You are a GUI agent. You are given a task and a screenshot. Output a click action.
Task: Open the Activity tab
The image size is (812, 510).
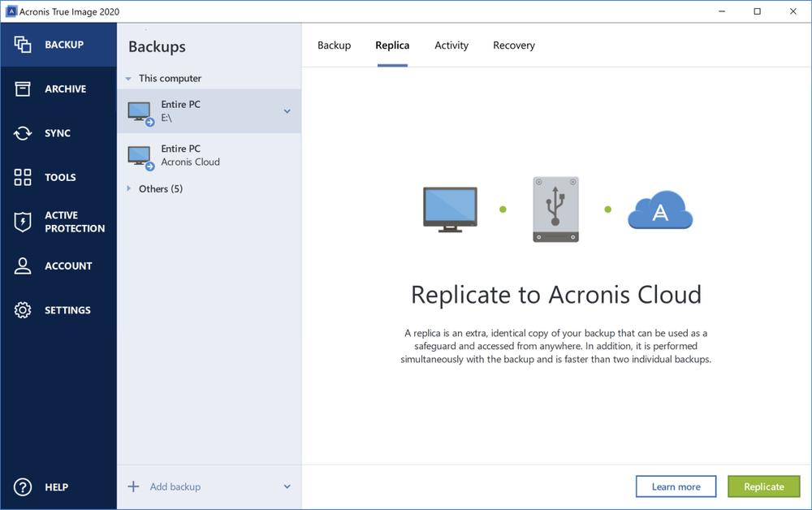coord(451,45)
